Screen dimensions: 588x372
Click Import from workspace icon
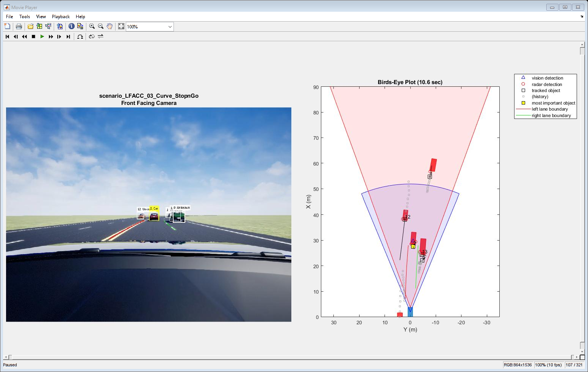pyautogui.click(x=39, y=26)
